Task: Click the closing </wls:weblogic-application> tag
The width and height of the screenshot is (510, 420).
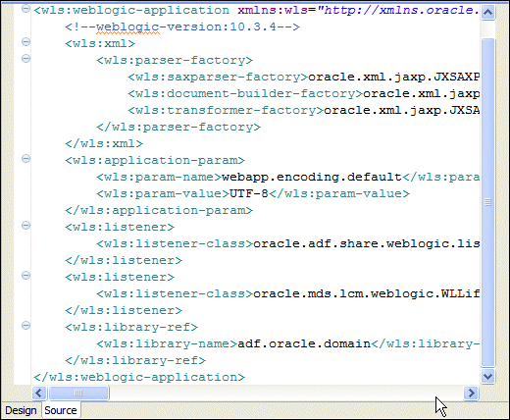Action: pos(139,377)
